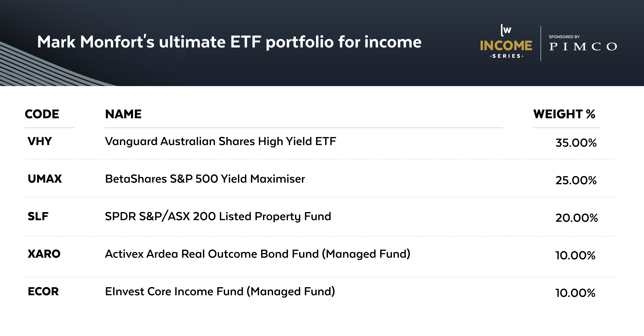Click BetaShares S&P 500 Yield Maximiser name
The width and height of the screenshot is (644, 336).
click(205, 179)
